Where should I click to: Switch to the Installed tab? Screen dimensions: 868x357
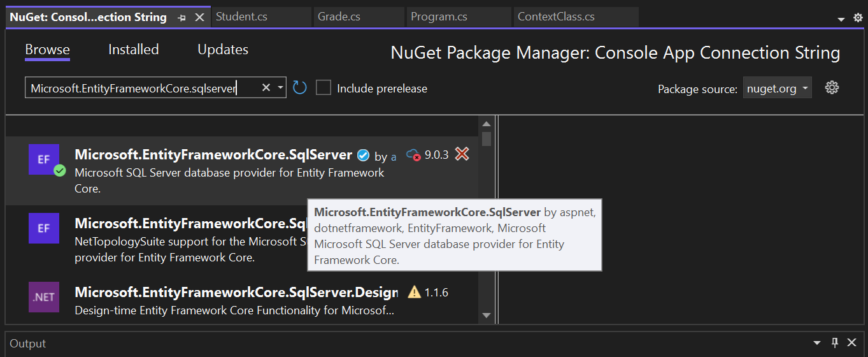[134, 50]
